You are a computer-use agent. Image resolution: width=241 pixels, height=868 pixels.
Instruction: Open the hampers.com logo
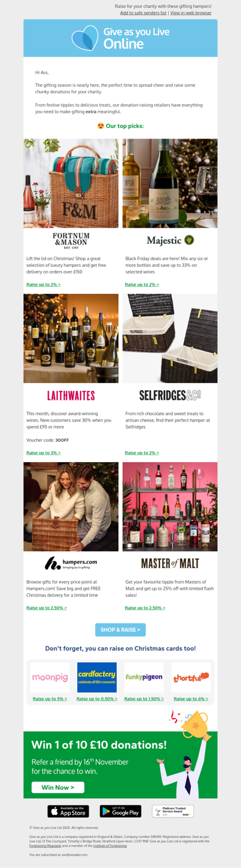71,563
